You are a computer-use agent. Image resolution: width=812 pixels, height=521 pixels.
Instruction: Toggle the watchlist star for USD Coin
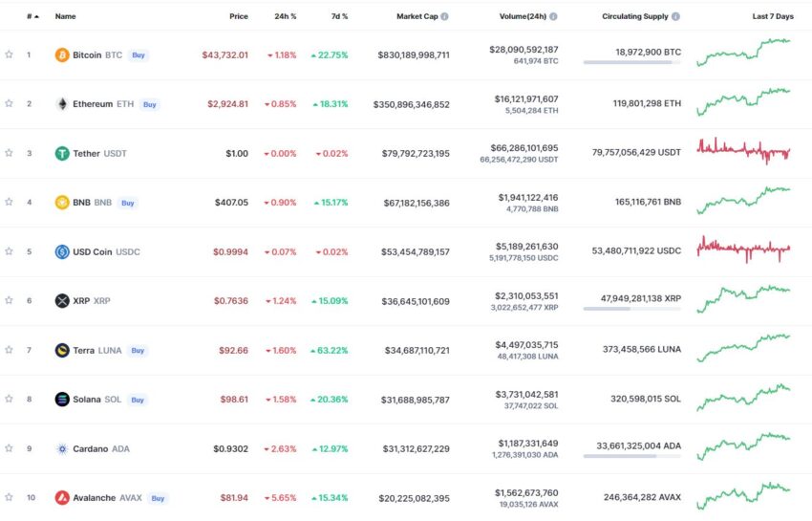click(x=9, y=251)
